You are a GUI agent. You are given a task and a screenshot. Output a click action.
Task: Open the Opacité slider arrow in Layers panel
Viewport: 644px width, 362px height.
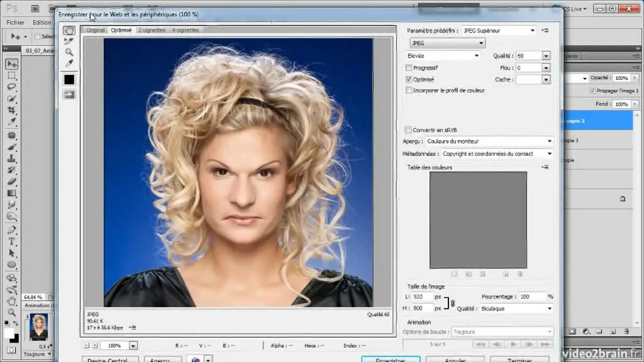(635, 78)
